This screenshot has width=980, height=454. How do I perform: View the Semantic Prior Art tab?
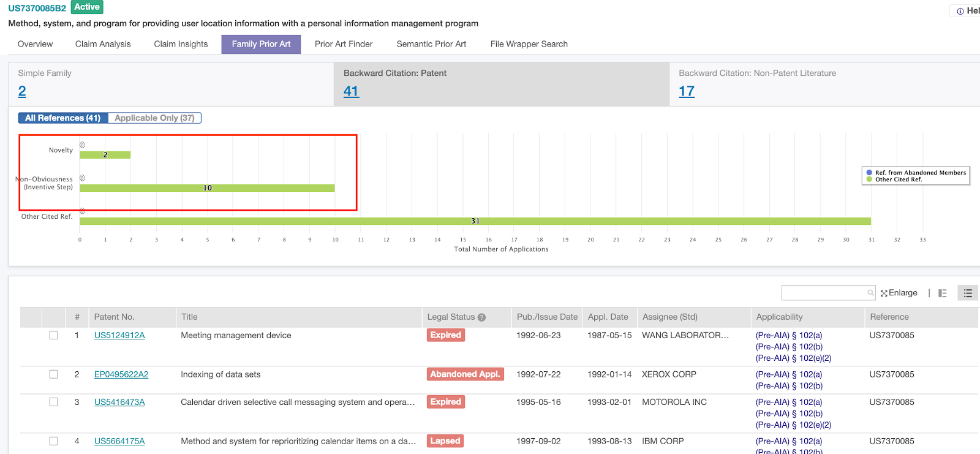431,44
